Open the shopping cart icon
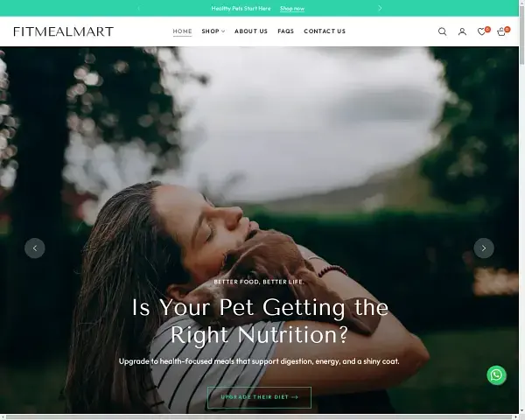This screenshot has width=525, height=420. (x=502, y=31)
